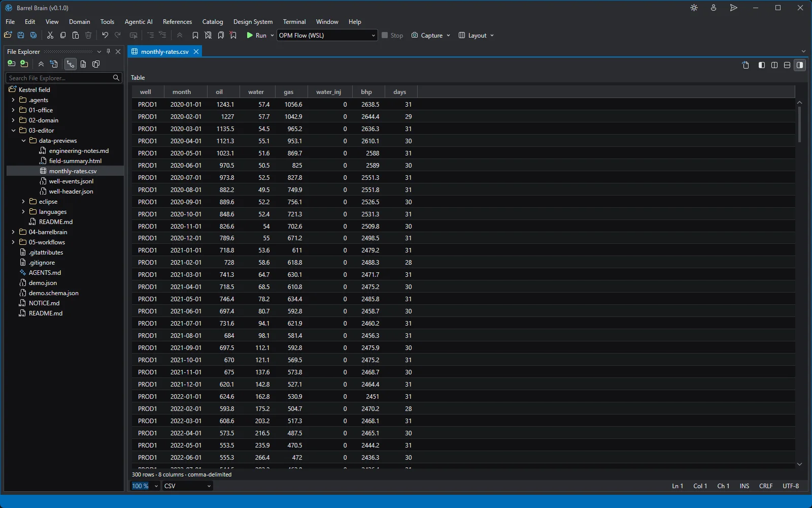Screen dimensions: 812x508
Task: Open the Agentic AI menu
Action: [139, 22]
